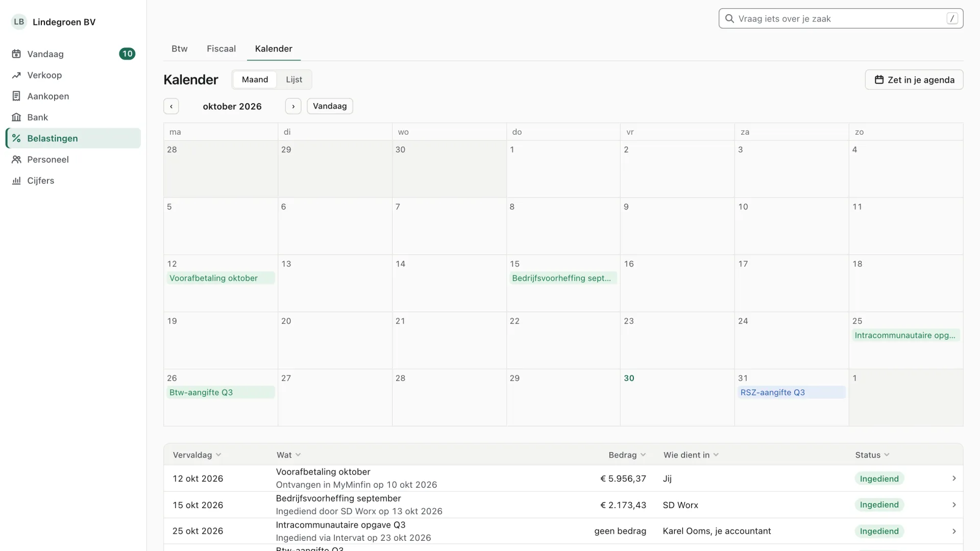Click the search magnifier icon
Image resolution: width=980 pixels, height=551 pixels.
tap(729, 18)
